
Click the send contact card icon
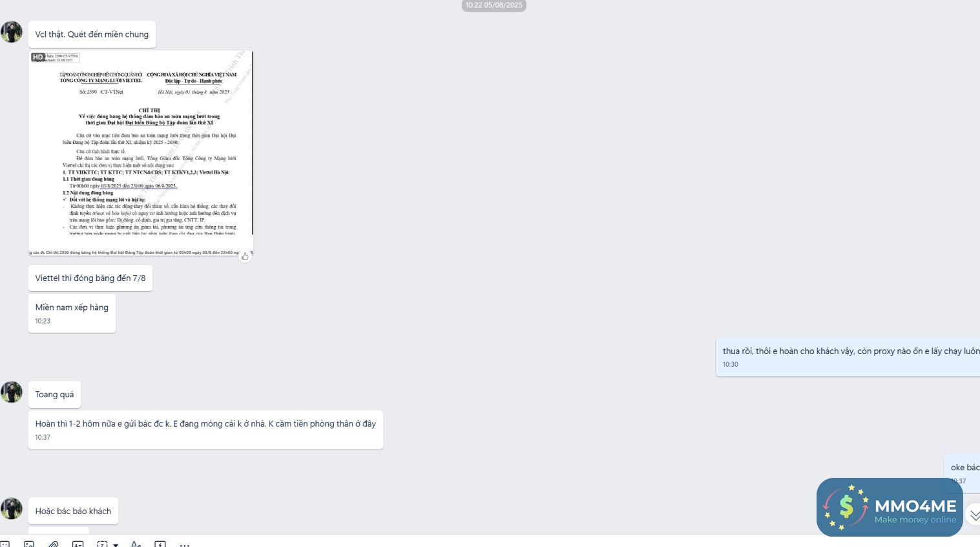tap(78, 544)
